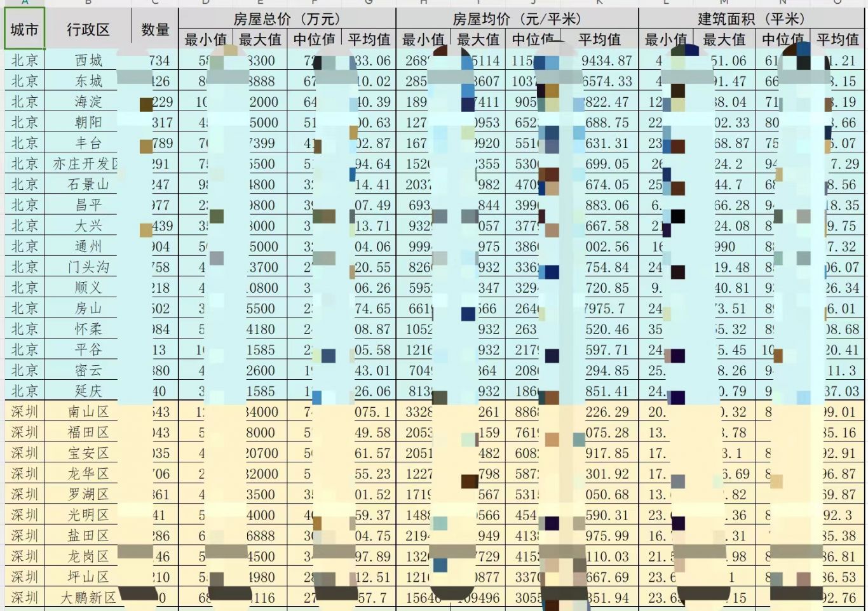The width and height of the screenshot is (868, 611).
Task: Select the 昌平 district cell
Action: click(x=88, y=205)
